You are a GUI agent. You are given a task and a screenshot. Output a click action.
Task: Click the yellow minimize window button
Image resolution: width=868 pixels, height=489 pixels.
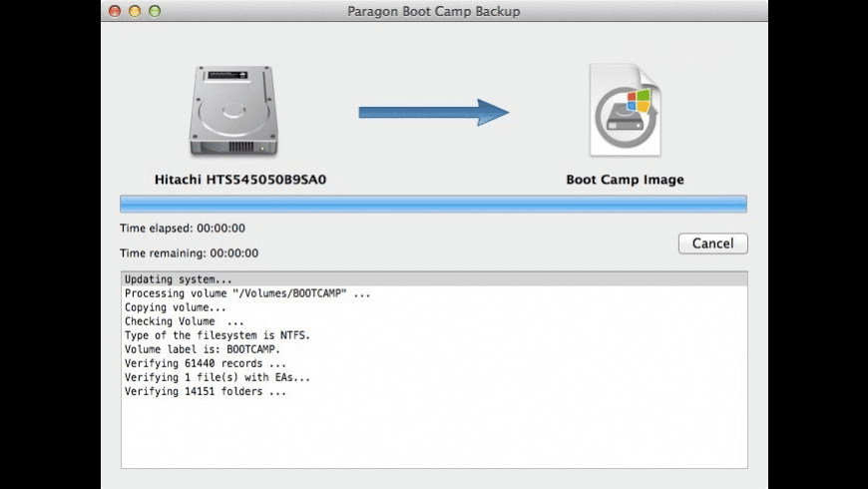tap(135, 11)
